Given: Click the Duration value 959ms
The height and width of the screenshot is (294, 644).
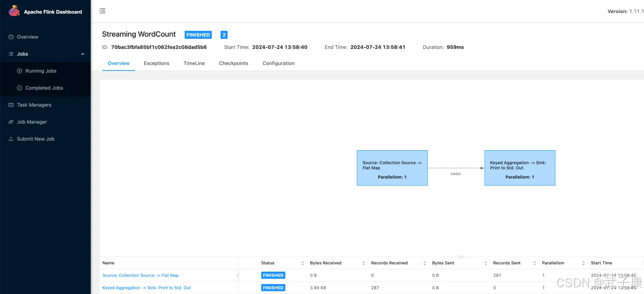Looking at the screenshot, I should tap(455, 47).
